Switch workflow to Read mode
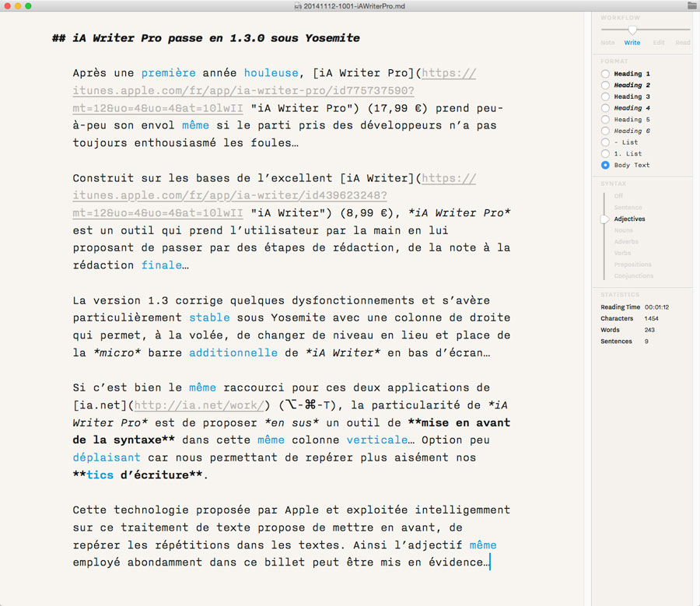Viewport: 700px width, 606px height. pos(683,43)
